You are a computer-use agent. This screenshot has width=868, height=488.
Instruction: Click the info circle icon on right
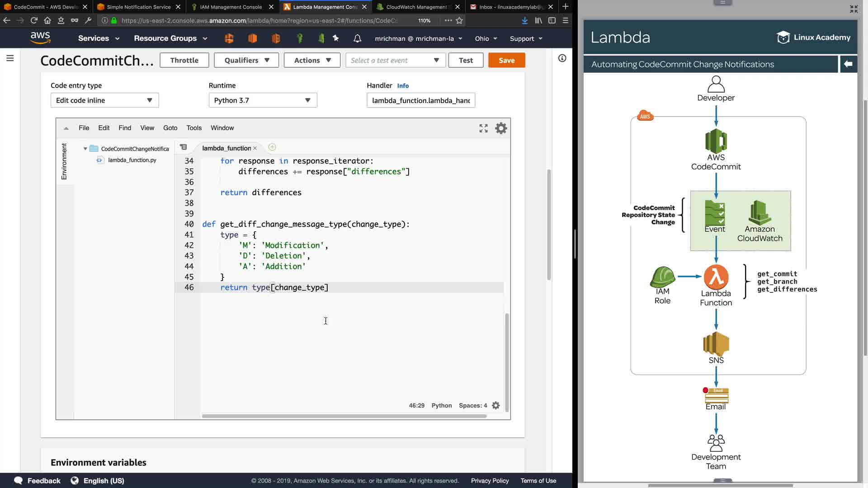click(562, 58)
